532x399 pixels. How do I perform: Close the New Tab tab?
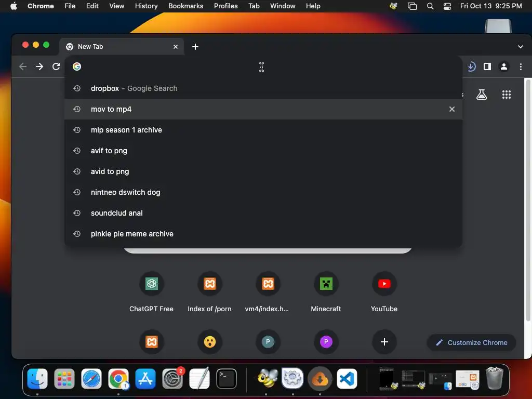176,47
